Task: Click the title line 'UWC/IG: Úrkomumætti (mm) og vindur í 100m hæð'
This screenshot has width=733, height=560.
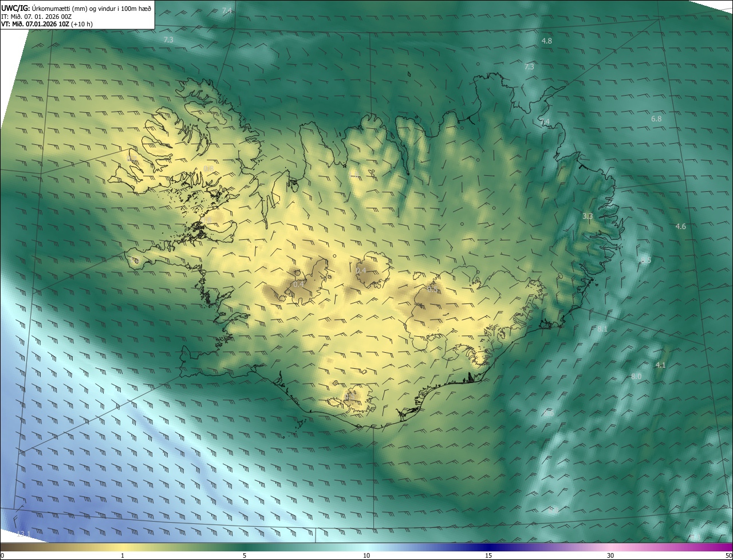Action: click(76, 7)
